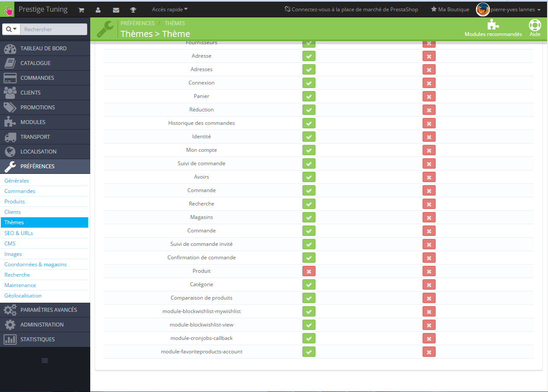Open the SEO & URLs submenu item
The image size is (548, 392).
pyautogui.click(x=19, y=233)
